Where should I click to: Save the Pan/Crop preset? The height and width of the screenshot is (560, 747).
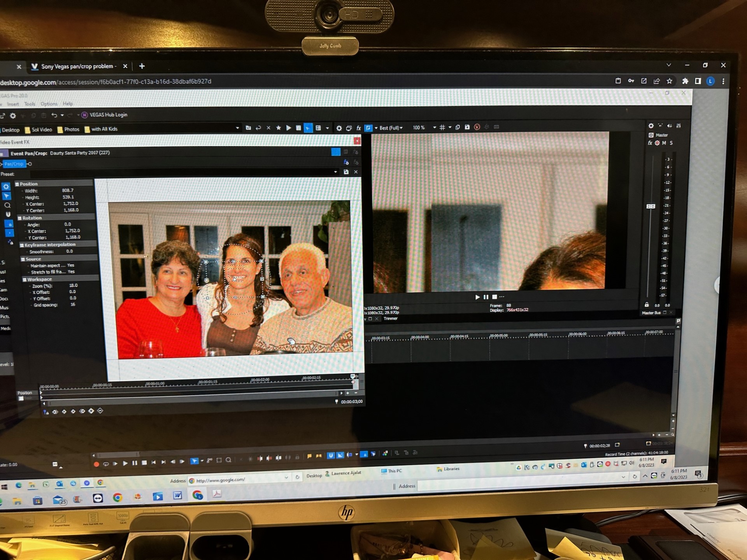pos(346,172)
